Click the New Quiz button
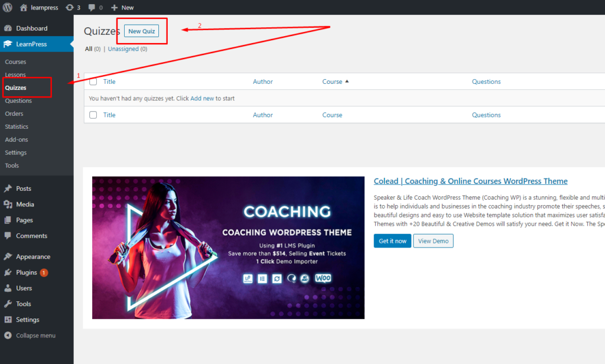This screenshot has height=364, width=605. coord(141,31)
